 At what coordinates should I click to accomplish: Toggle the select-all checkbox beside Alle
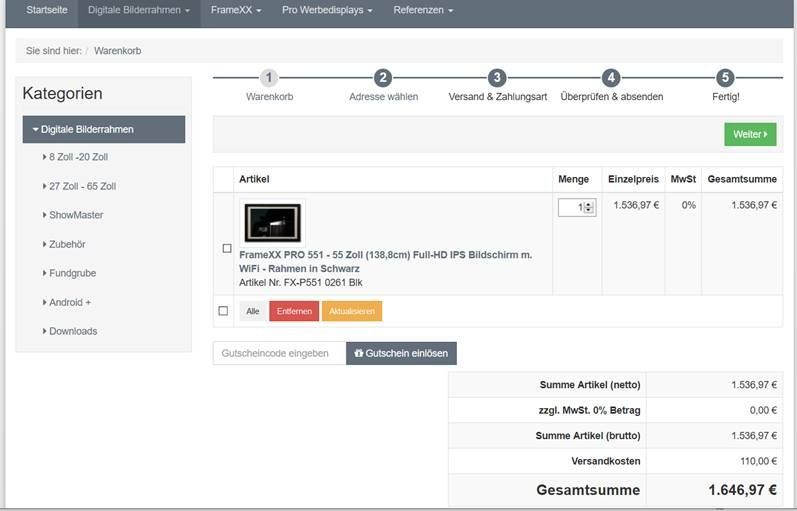pos(223,311)
